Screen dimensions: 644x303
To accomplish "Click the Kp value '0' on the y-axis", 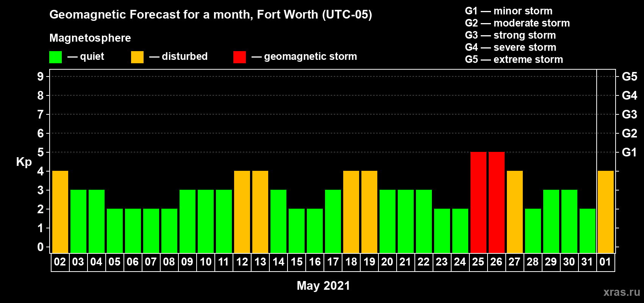I will click(41, 247).
